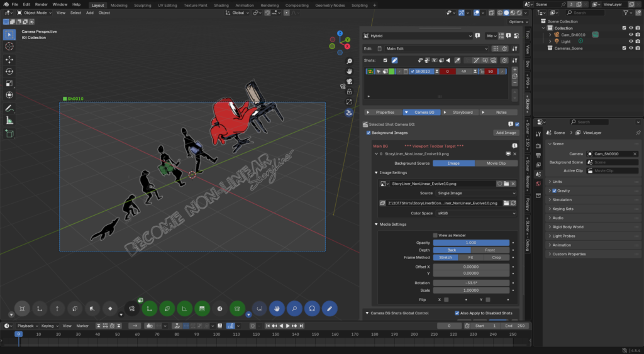Screen dimensions: 644x354
Task: Select the Move tool in the left toolbar
Action: click(9, 59)
